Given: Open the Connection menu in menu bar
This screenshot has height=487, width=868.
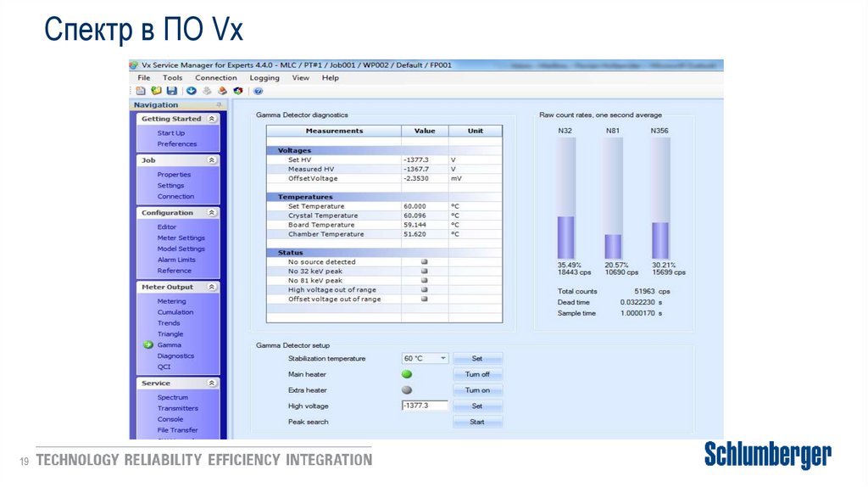Looking at the screenshot, I should pos(216,77).
